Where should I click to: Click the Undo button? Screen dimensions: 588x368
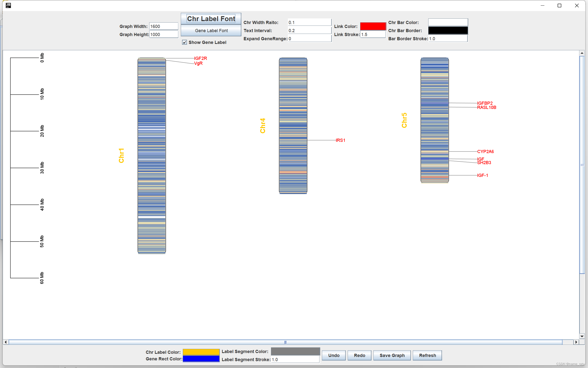[x=334, y=355]
